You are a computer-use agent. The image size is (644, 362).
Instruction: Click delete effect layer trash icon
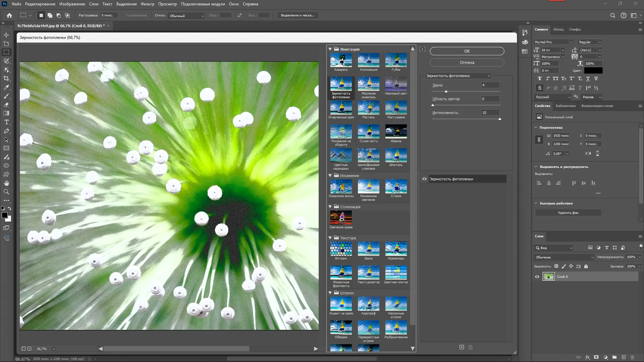pyautogui.click(x=470, y=347)
